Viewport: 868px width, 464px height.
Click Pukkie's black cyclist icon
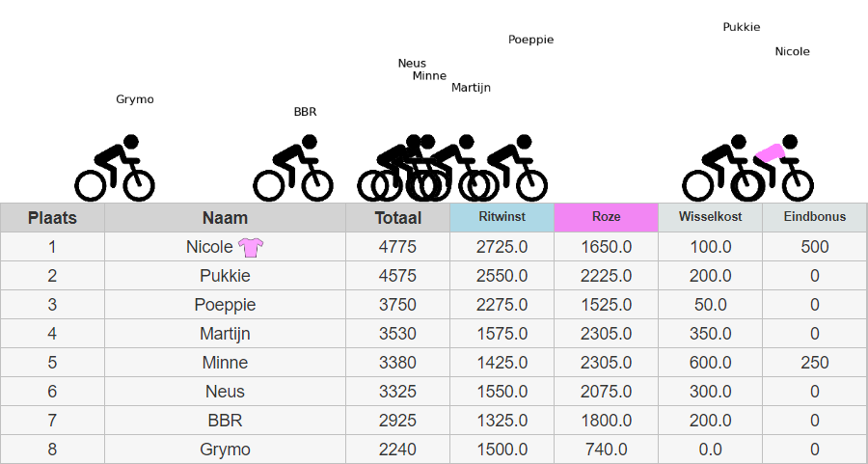point(719,168)
